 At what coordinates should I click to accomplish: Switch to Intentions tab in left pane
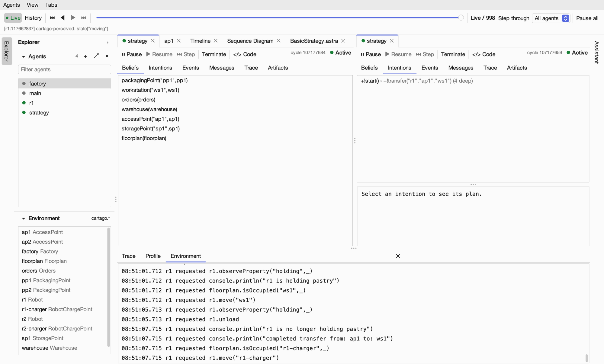(x=160, y=68)
